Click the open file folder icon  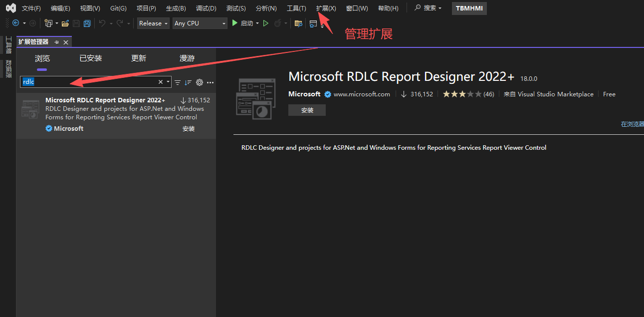[x=65, y=23]
